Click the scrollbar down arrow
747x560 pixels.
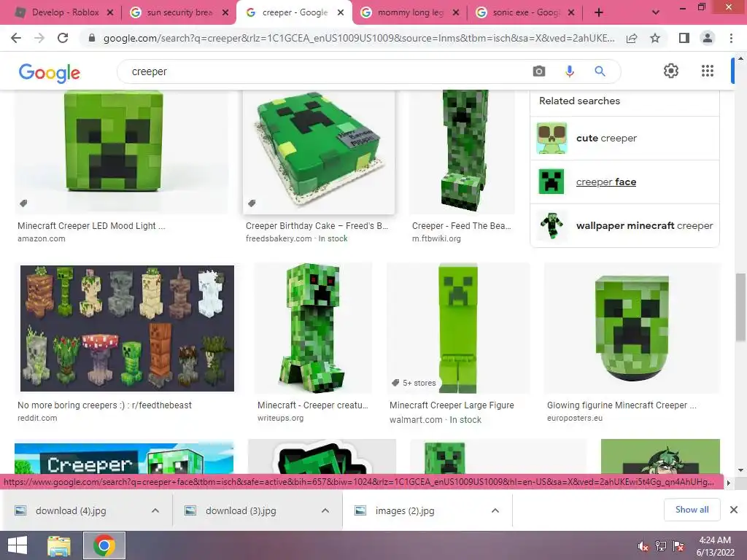[x=740, y=470]
